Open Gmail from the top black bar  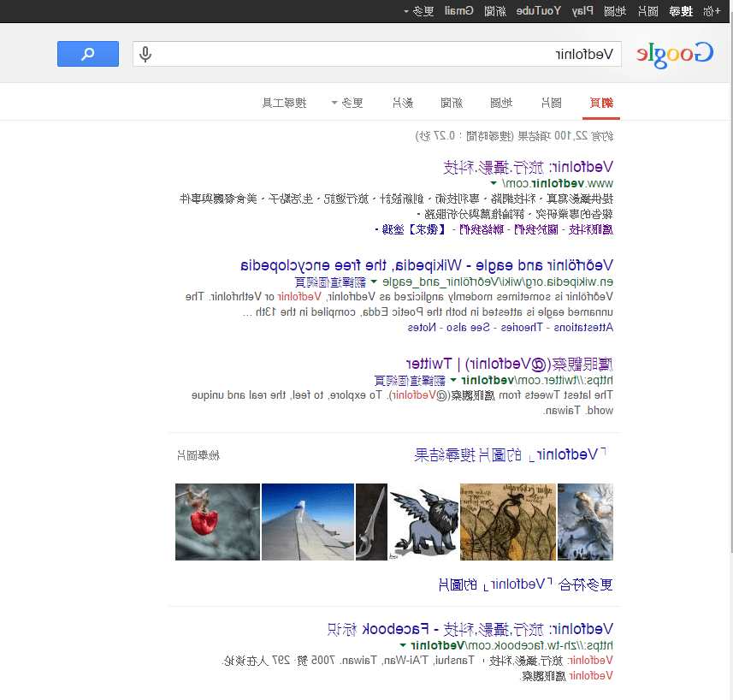coord(458,11)
